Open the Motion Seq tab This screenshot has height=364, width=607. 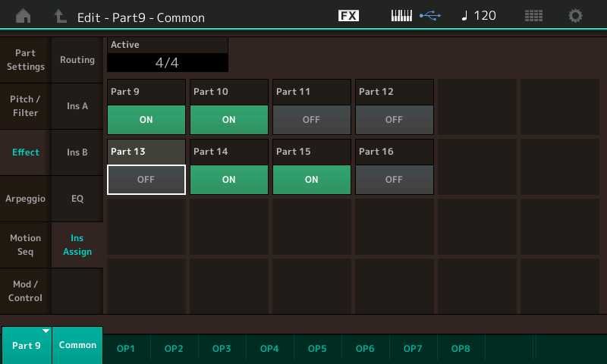pos(26,245)
